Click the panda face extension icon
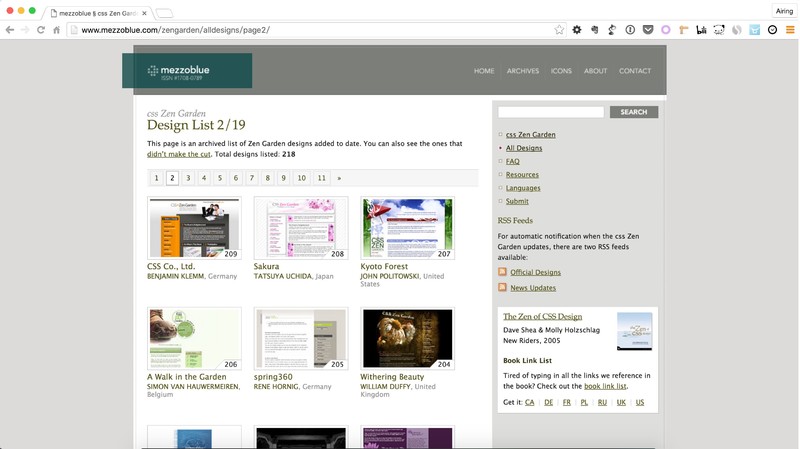This screenshot has height=449, width=800. tap(719, 30)
